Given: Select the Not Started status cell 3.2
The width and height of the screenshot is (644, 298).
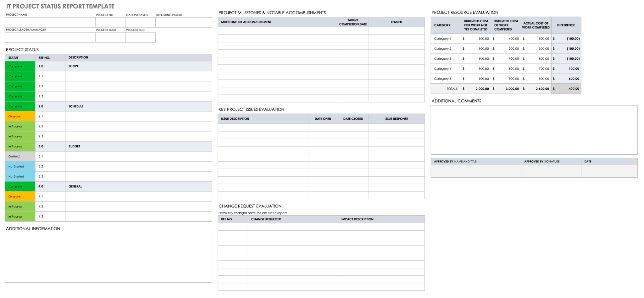Looking at the screenshot, I should click(x=20, y=166).
